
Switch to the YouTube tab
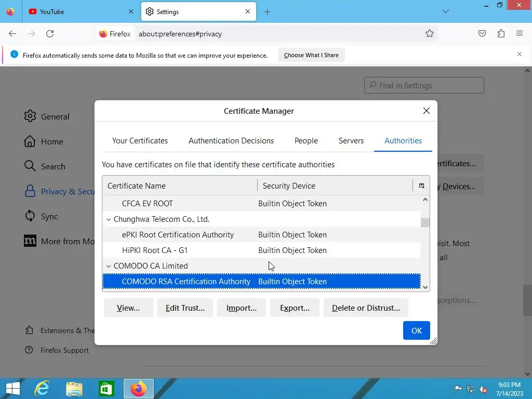point(81,11)
